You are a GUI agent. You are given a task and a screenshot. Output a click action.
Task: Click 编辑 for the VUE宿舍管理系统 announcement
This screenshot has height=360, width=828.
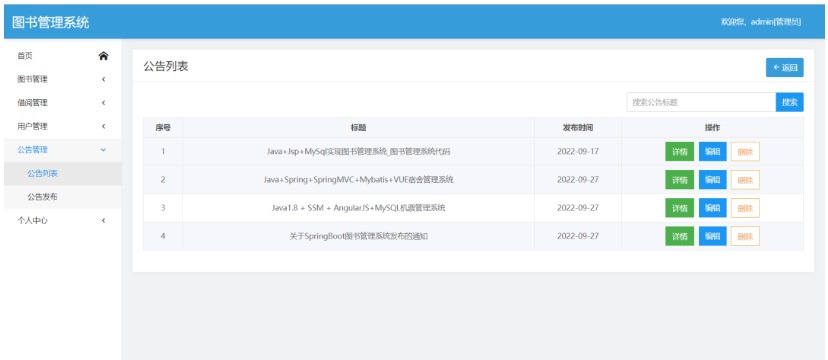coord(713,179)
